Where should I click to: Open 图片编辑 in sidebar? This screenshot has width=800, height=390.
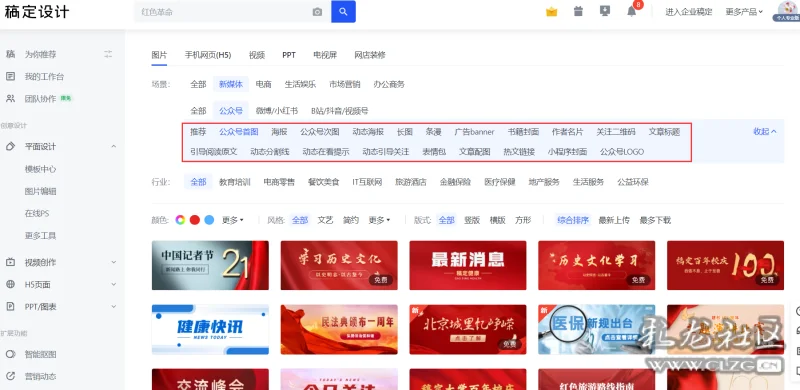[x=40, y=191]
